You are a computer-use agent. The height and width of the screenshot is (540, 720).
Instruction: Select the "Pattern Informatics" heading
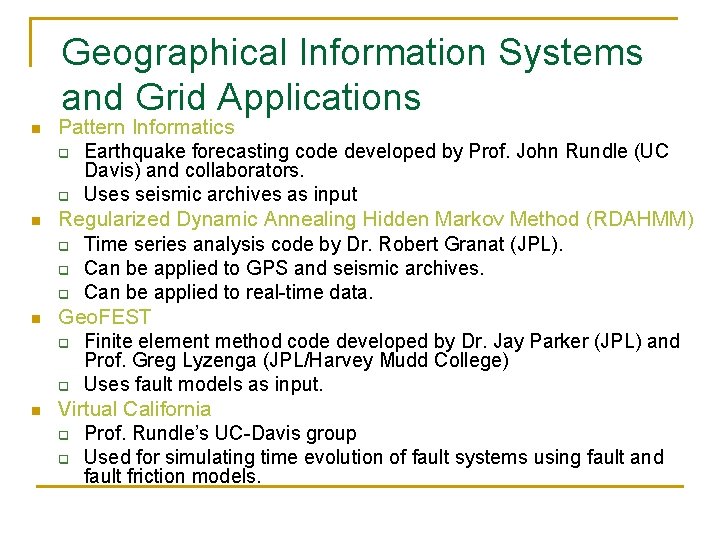[x=146, y=127]
